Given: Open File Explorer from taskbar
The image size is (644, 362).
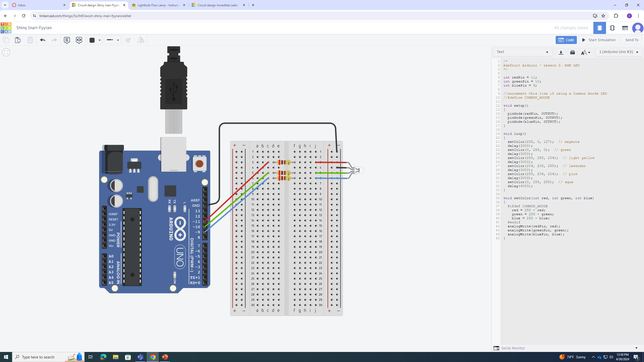Looking at the screenshot, I should (x=115, y=357).
